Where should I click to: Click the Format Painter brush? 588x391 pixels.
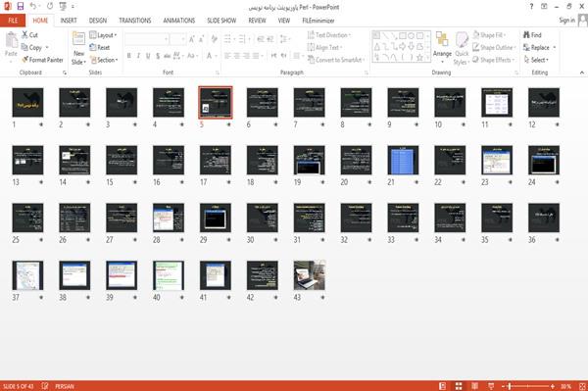pos(25,60)
